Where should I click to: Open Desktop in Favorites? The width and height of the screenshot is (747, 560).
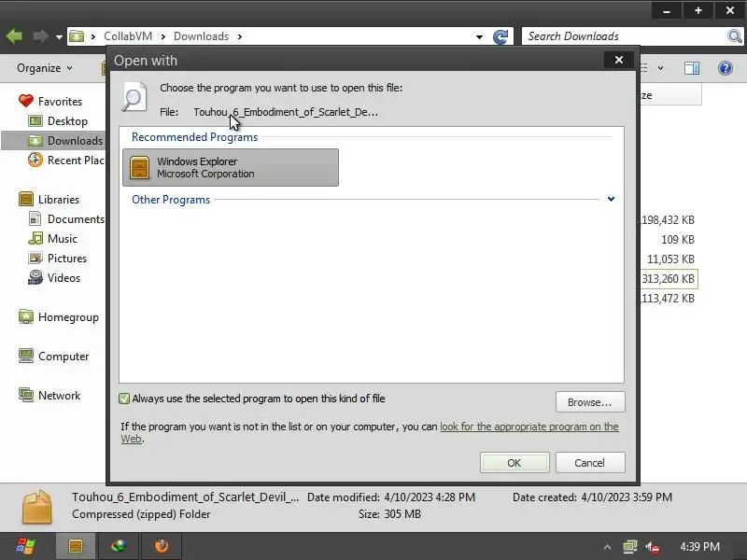pos(67,121)
